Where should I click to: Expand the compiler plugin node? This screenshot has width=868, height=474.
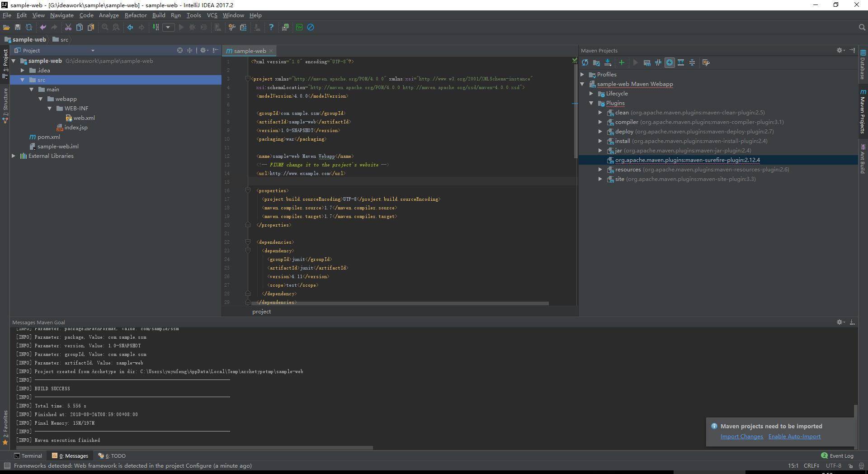click(x=600, y=122)
